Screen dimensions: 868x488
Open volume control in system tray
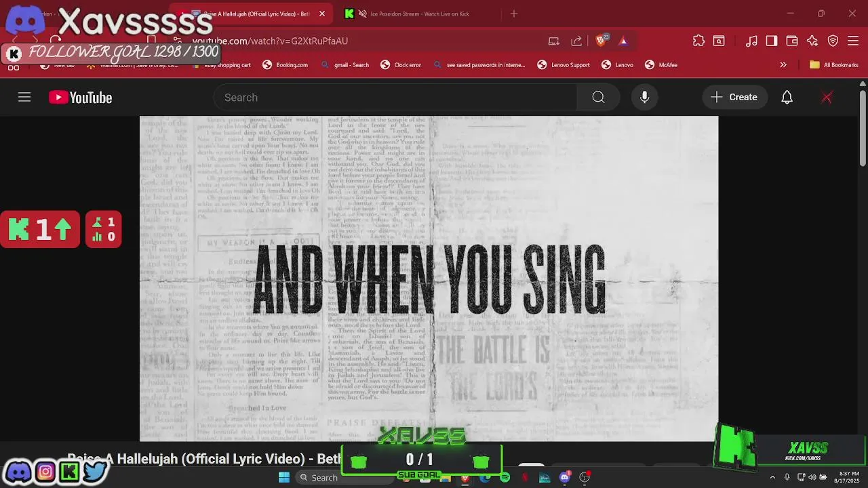812,477
